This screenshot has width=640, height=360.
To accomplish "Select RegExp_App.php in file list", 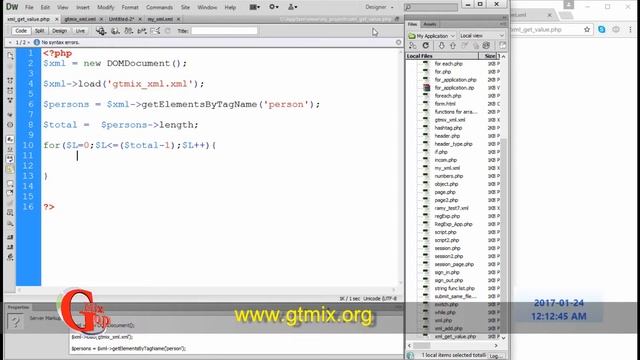I will (x=453, y=224).
